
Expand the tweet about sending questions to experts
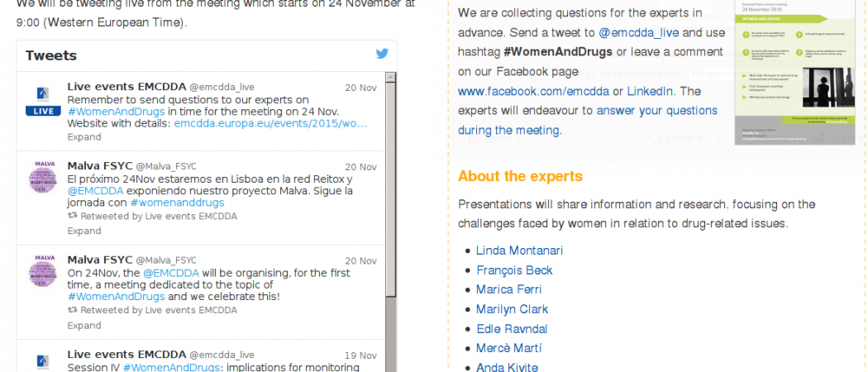(x=84, y=136)
